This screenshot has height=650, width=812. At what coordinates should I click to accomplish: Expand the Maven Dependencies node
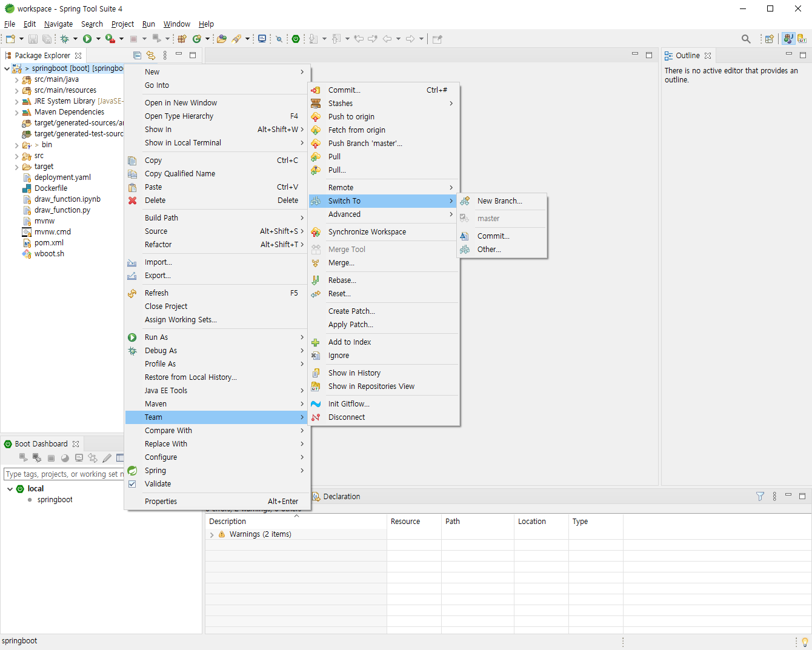pyautogui.click(x=16, y=112)
